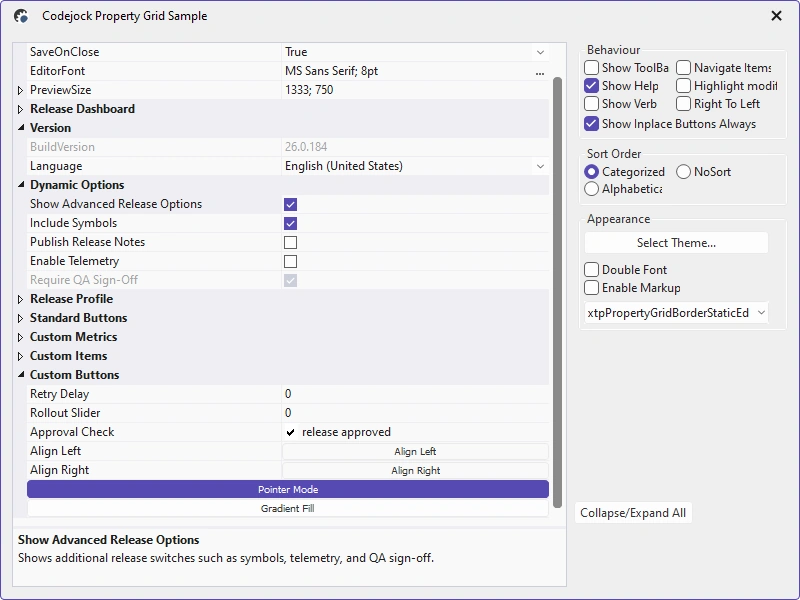Select the EditorFont property row label
Image resolution: width=800 pixels, height=600 pixels.
[x=57, y=71]
